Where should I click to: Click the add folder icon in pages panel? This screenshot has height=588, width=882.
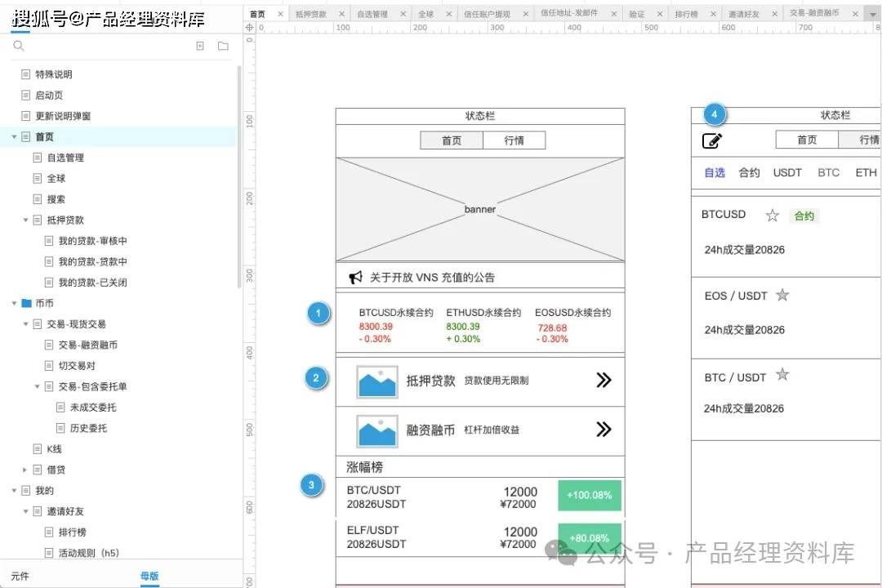coord(225,46)
